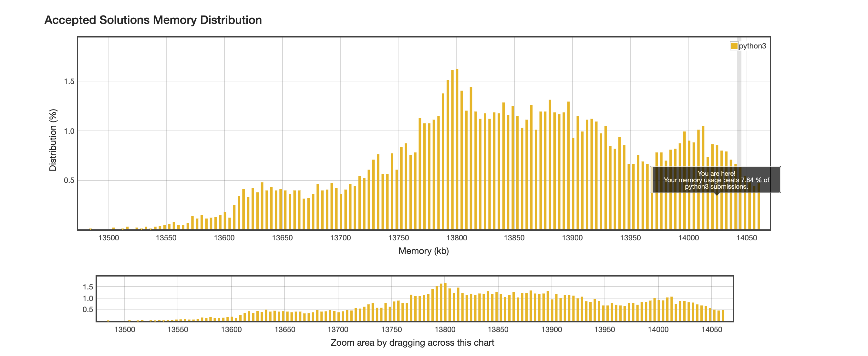Click the 13750 tick label on main chart
The height and width of the screenshot is (356, 868).
(398, 238)
